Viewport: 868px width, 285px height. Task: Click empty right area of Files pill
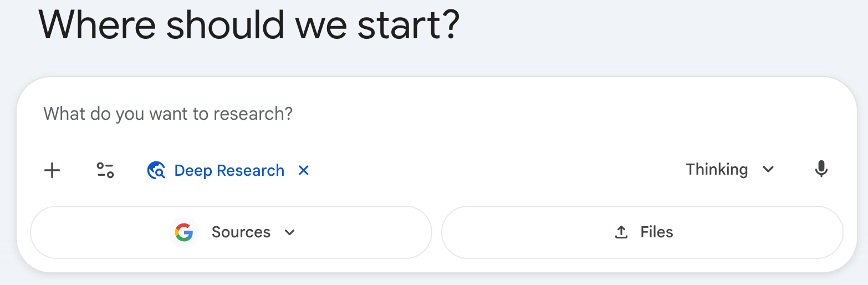[776, 232]
